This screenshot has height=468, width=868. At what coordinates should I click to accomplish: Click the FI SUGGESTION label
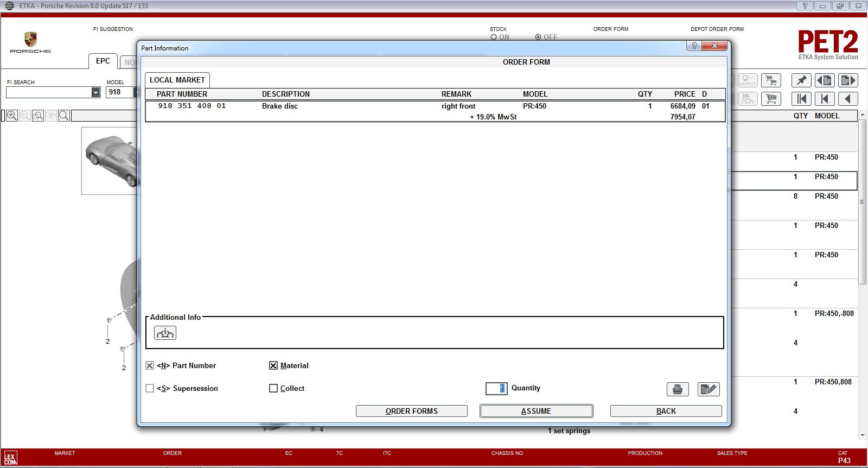click(113, 29)
